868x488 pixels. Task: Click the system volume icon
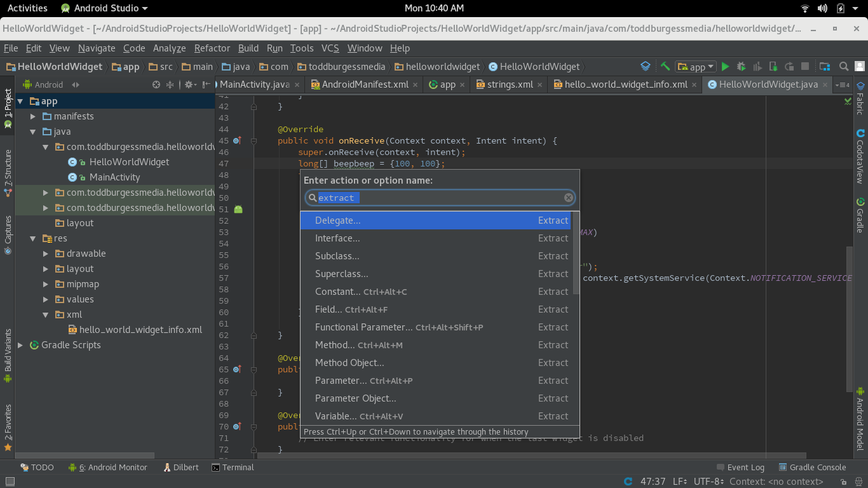823,8
